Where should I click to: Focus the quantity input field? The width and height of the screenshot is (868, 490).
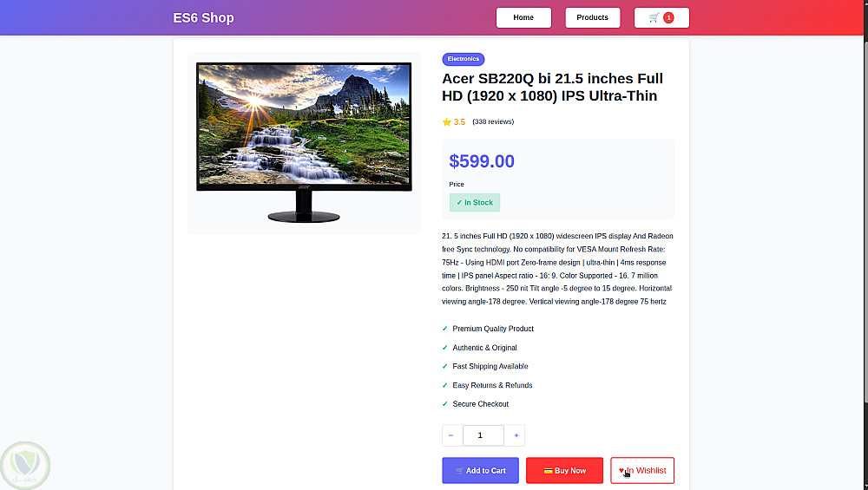point(483,435)
